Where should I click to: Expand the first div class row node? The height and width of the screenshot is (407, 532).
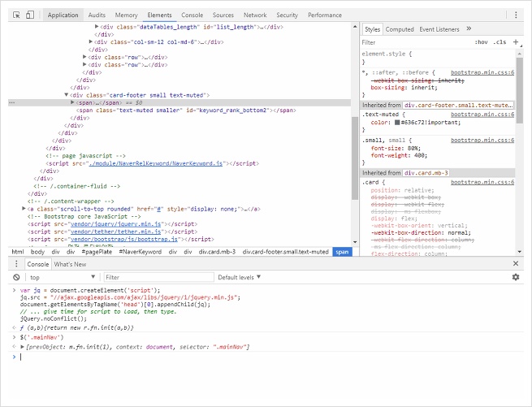[x=84, y=57]
